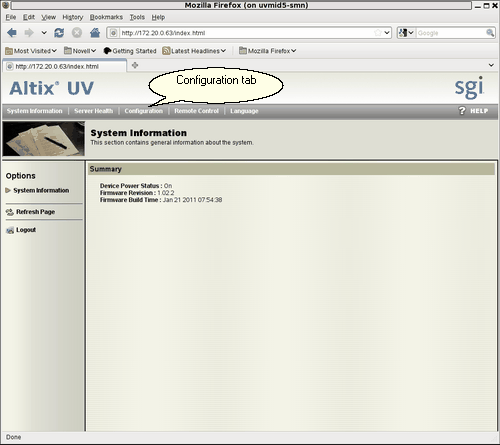Open the Bookmarks menu
The width and height of the screenshot is (500, 445).
(106, 17)
